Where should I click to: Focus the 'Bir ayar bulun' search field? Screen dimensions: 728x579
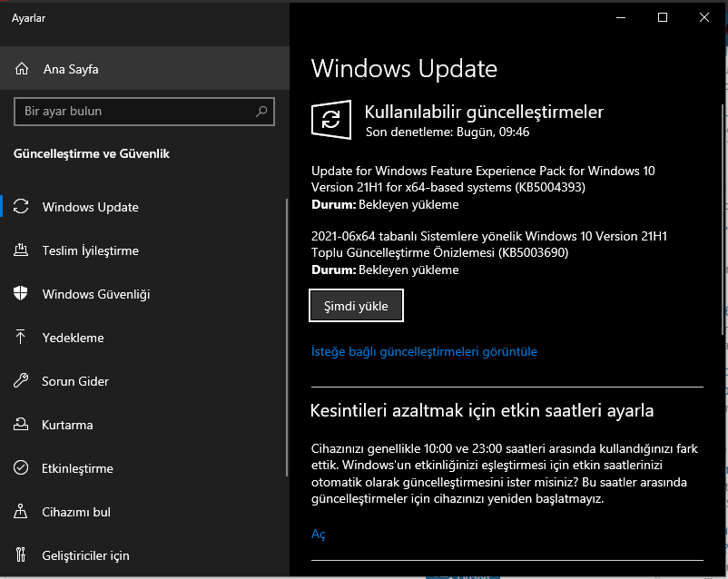144,112
